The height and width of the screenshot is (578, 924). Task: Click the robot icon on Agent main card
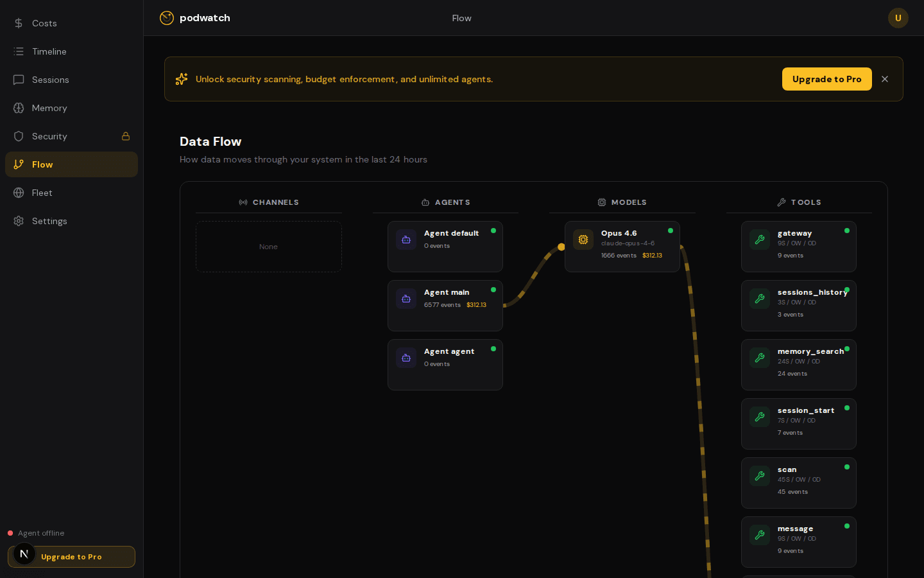coord(406,299)
